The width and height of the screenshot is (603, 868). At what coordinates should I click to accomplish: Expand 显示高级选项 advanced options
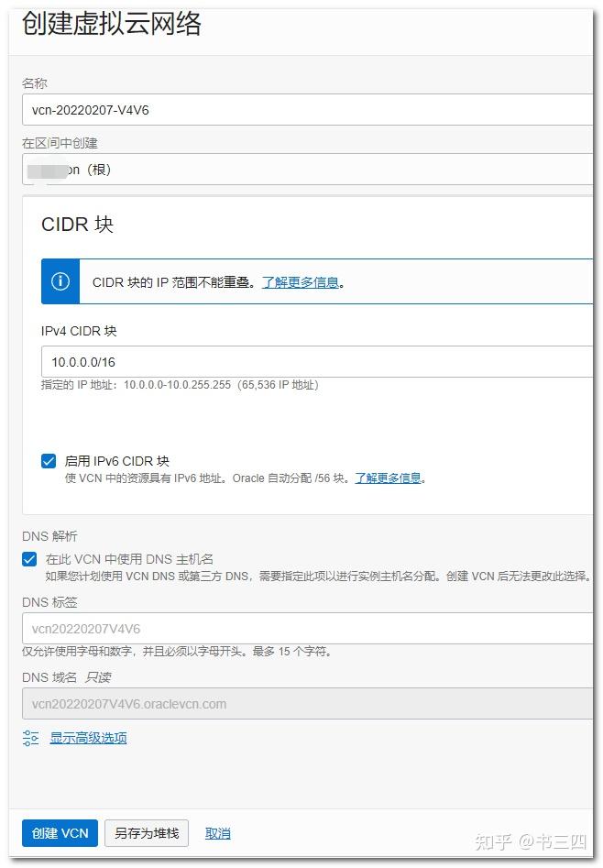[x=88, y=738]
